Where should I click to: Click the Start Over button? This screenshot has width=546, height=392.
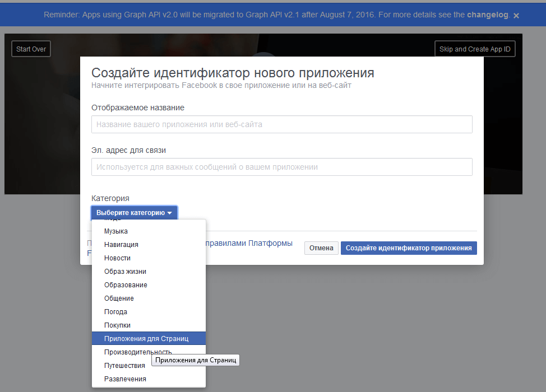tap(31, 49)
